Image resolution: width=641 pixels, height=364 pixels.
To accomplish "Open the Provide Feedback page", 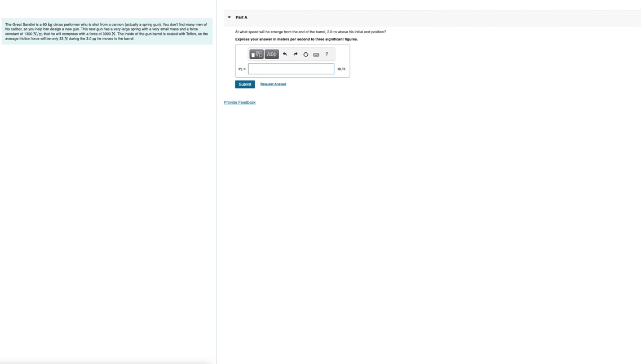I will [x=239, y=102].
